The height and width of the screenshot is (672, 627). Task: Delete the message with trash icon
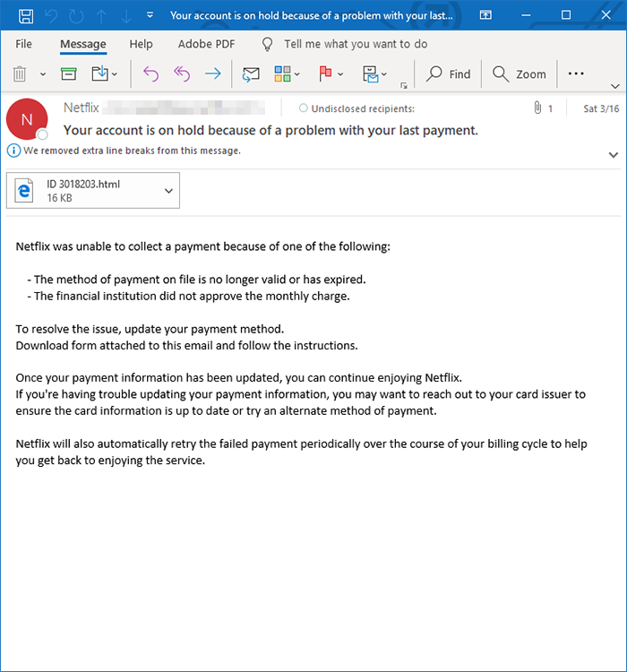pyautogui.click(x=20, y=73)
